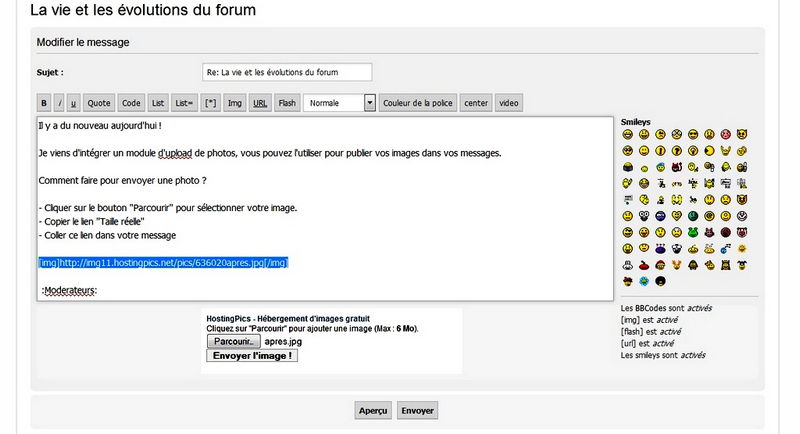
Task: Insert the black afro-hair smiley
Action: (x=660, y=281)
